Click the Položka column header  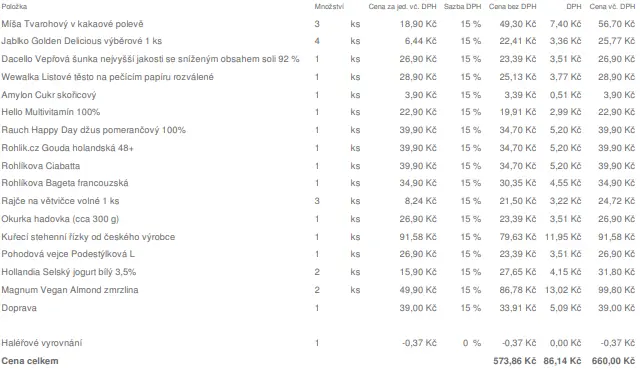14,7
